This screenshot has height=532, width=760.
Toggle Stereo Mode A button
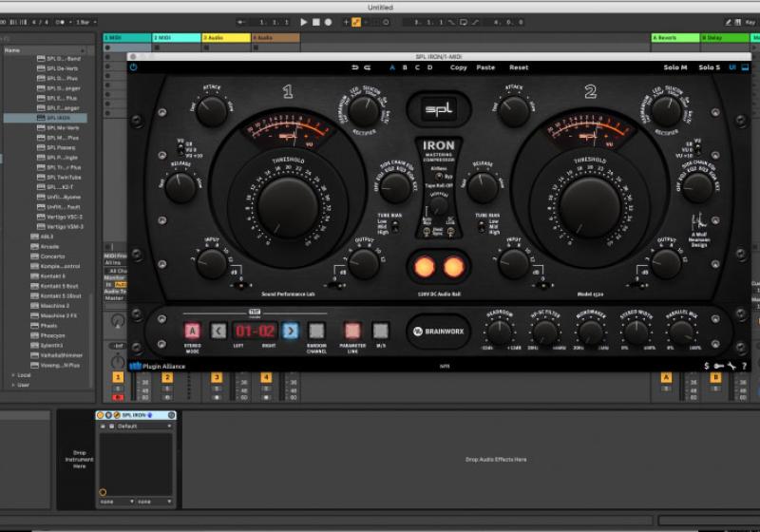pos(193,331)
